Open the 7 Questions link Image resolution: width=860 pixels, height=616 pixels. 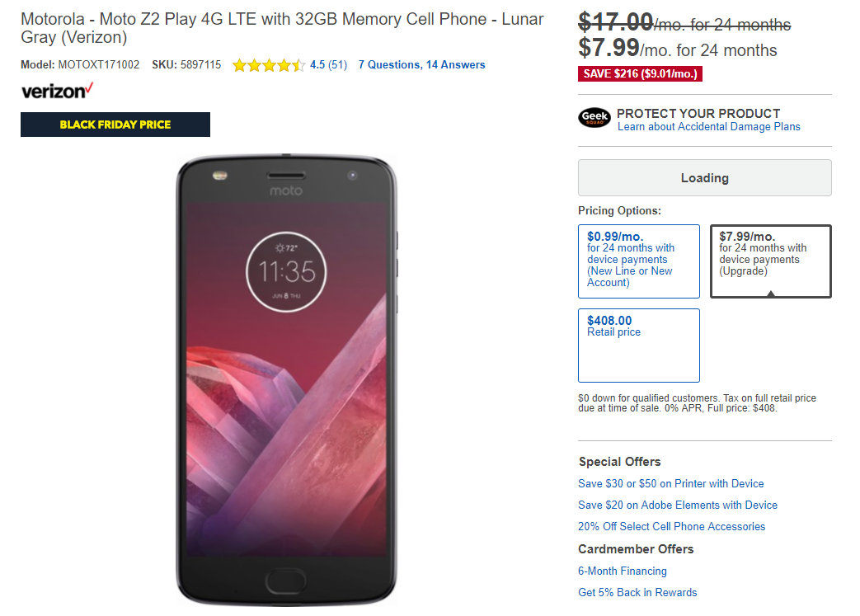coord(389,65)
